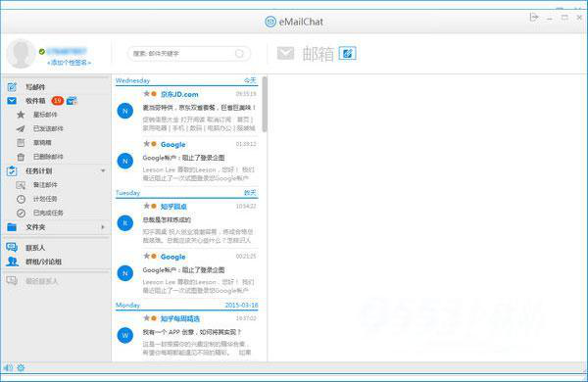
Task: Open 添加个性签名 signature link
Action: (69, 63)
